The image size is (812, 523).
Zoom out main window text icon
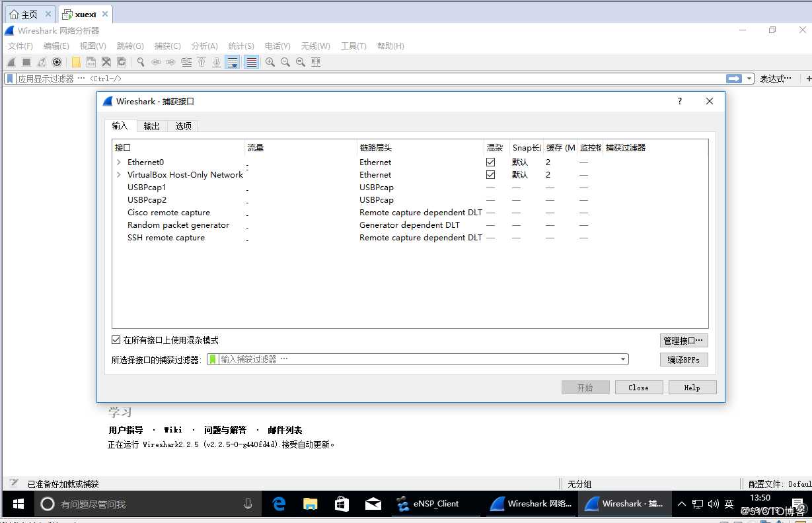(x=285, y=62)
